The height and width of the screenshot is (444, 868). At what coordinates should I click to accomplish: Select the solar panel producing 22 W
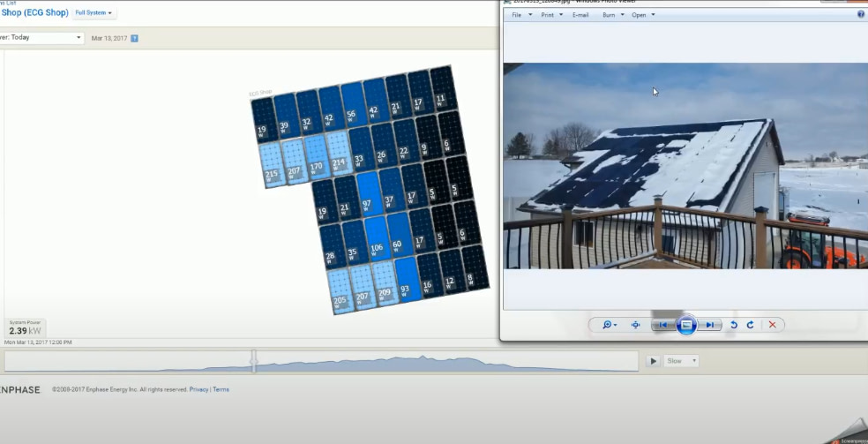405,141
